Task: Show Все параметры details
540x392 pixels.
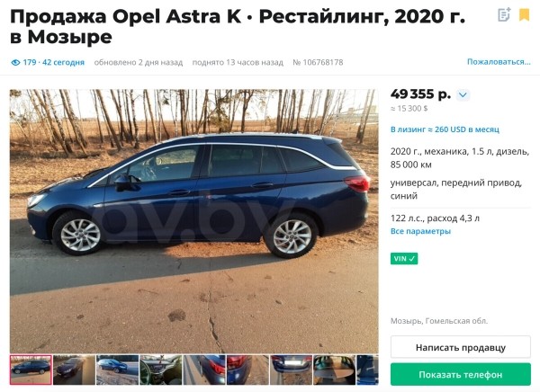Action: 420,231
